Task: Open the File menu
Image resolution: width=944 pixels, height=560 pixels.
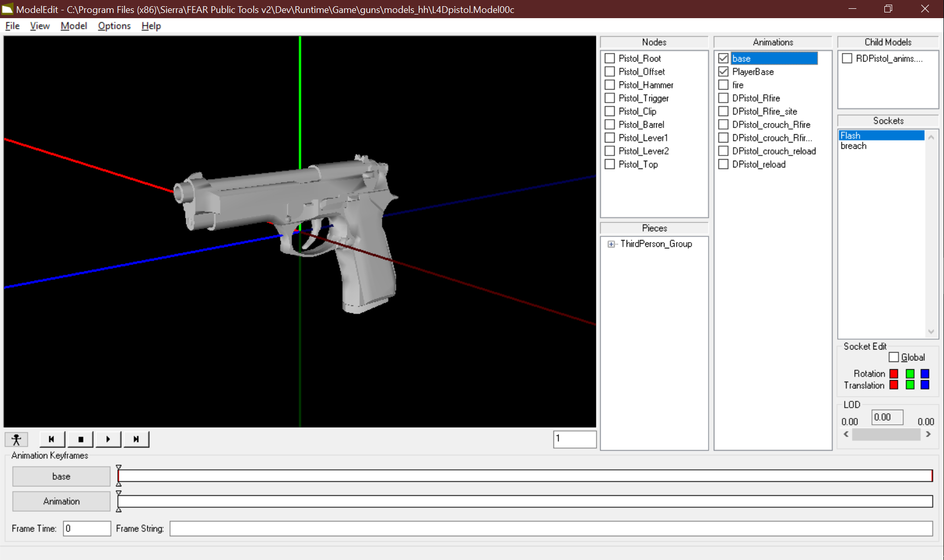Action: 12,26
